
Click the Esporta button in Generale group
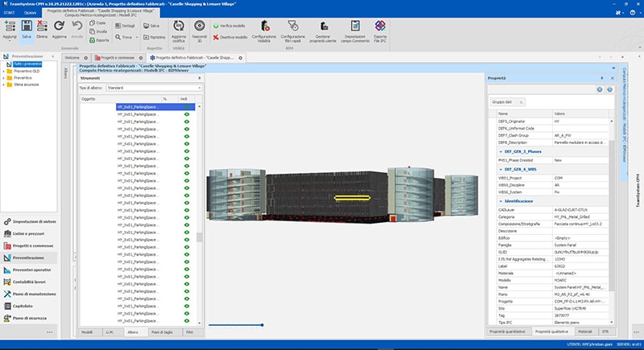(99, 40)
